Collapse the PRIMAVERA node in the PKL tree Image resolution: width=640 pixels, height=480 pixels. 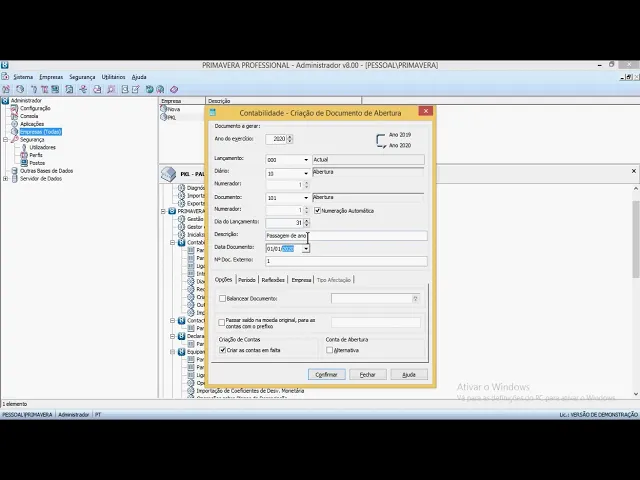click(x=163, y=211)
